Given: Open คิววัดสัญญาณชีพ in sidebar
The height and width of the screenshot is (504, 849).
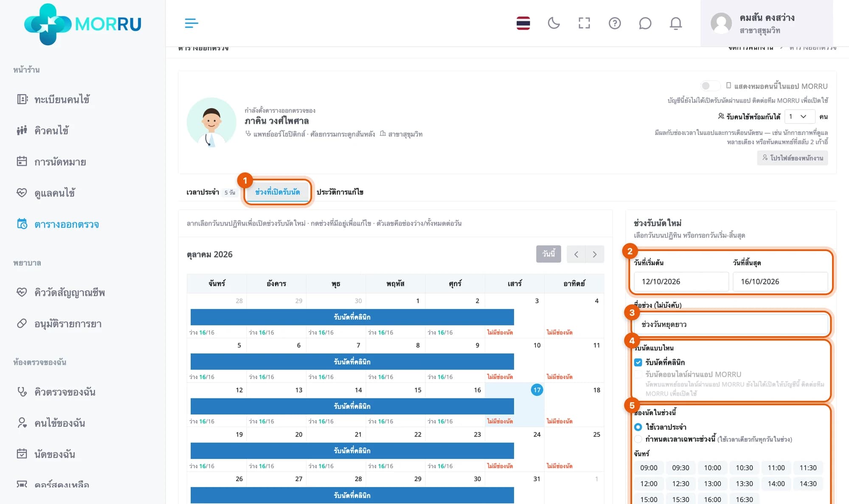Looking at the screenshot, I should point(61,292).
